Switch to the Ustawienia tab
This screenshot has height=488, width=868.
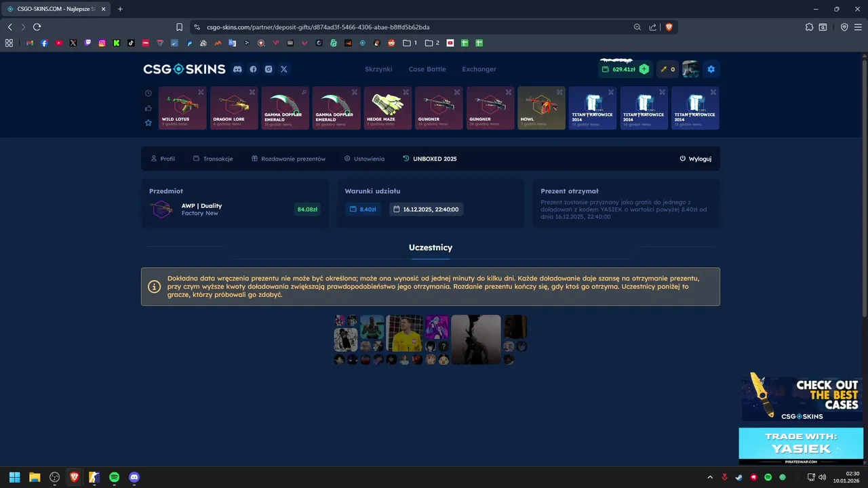[364, 159]
